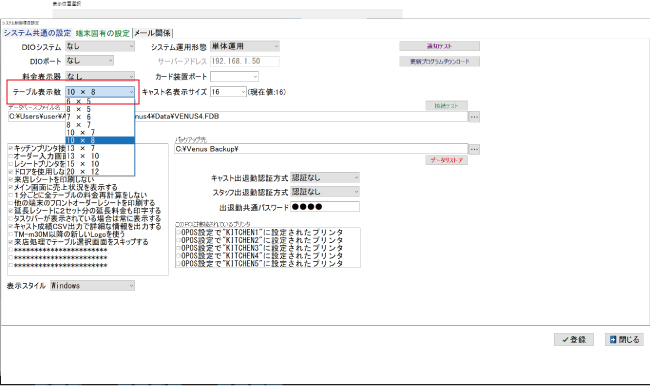Click the データリストア button
The image size is (650, 386).
click(x=446, y=160)
